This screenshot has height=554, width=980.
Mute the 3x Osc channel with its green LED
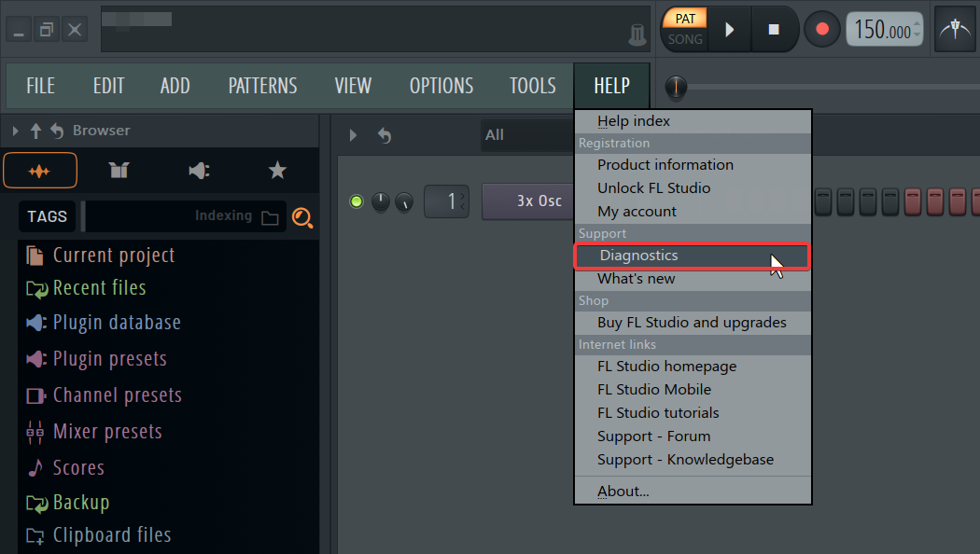click(x=356, y=201)
